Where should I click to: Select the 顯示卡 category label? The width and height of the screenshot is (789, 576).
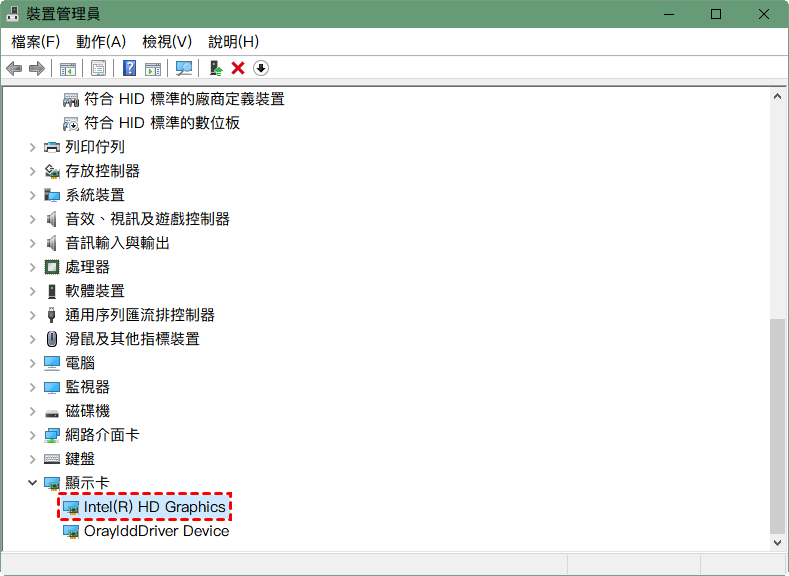87,483
